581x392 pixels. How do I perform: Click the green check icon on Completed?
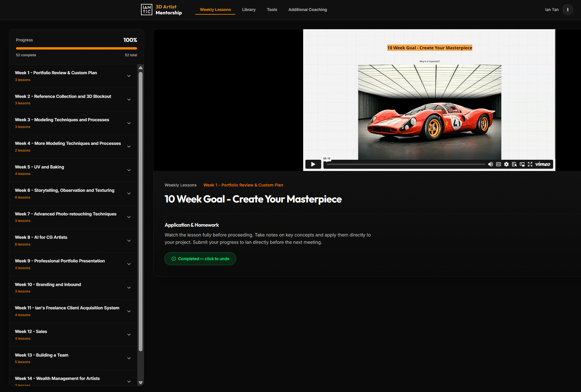click(174, 259)
